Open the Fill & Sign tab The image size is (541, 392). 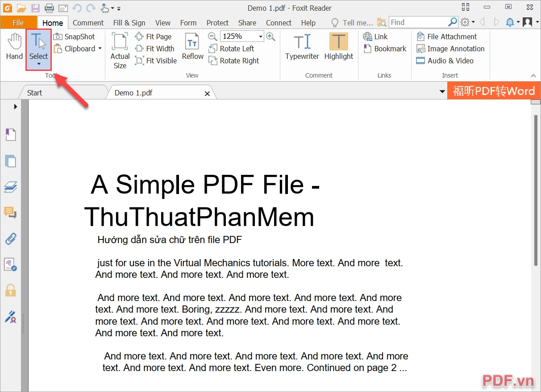(x=129, y=23)
